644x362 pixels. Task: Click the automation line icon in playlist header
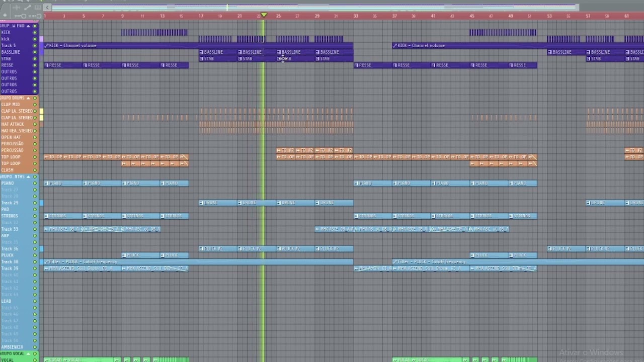[x=28, y=8]
